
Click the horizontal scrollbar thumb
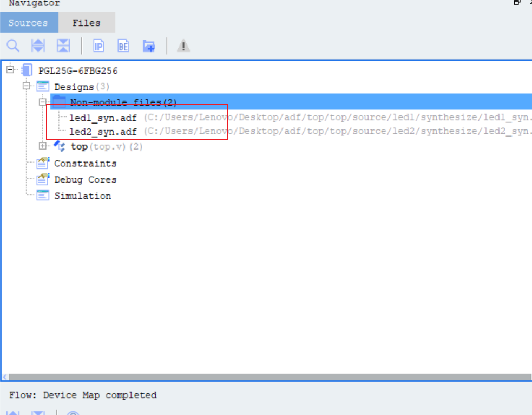tap(270, 377)
